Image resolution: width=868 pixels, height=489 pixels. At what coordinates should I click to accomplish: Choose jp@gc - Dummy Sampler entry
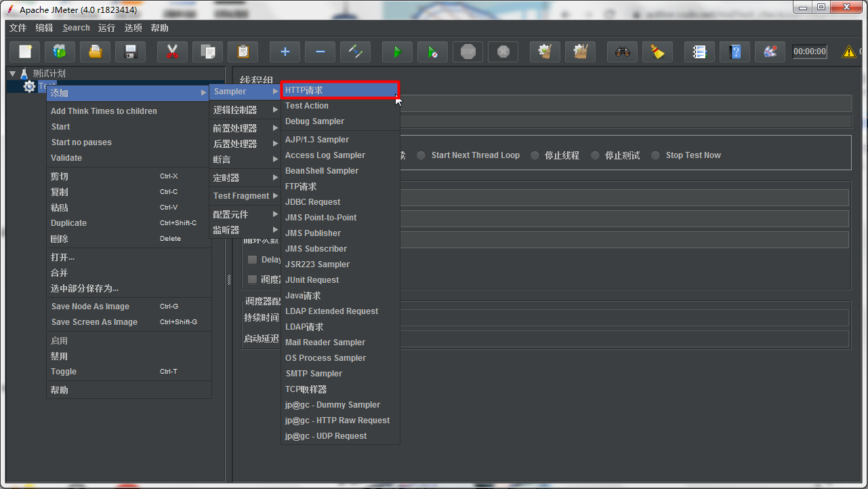point(340,405)
